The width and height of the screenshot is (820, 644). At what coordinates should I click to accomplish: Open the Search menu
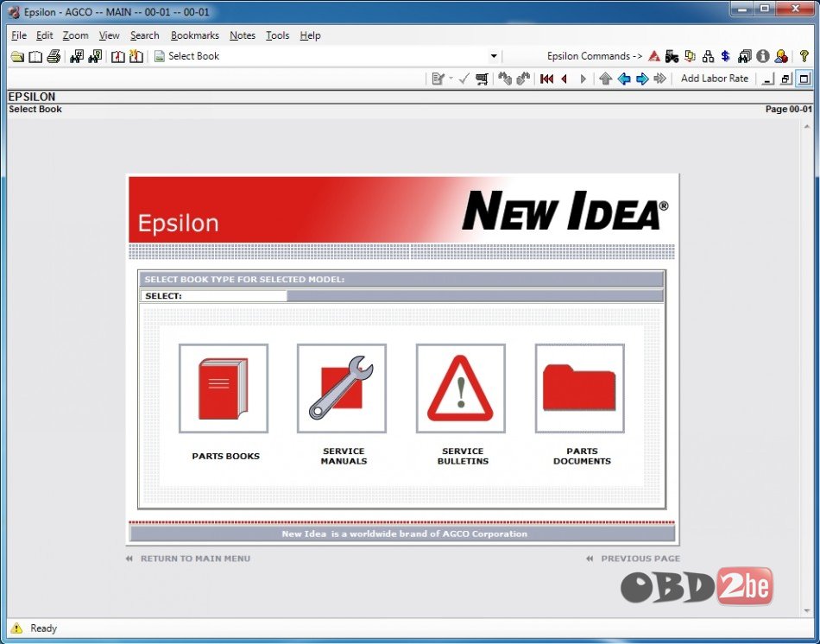[x=145, y=35]
